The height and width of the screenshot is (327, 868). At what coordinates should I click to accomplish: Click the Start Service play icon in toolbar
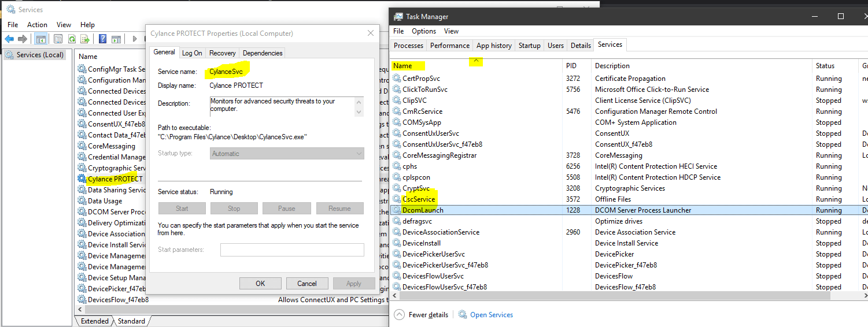[x=135, y=39]
